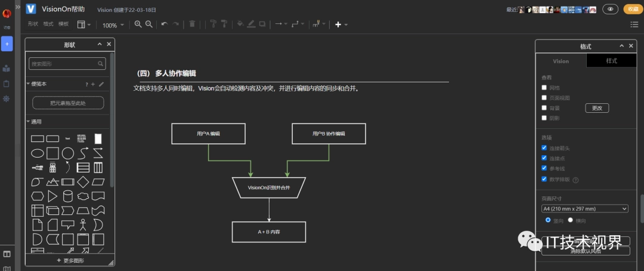Screen dimensions: 644x271
Task: Click the redo arrow icon
Action: pyautogui.click(x=175, y=24)
